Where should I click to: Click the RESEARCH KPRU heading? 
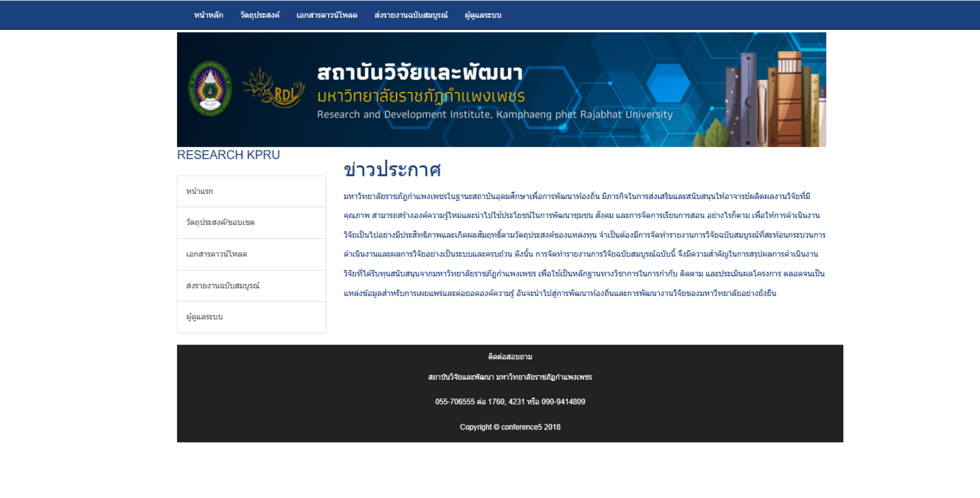[x=228, y=155]
